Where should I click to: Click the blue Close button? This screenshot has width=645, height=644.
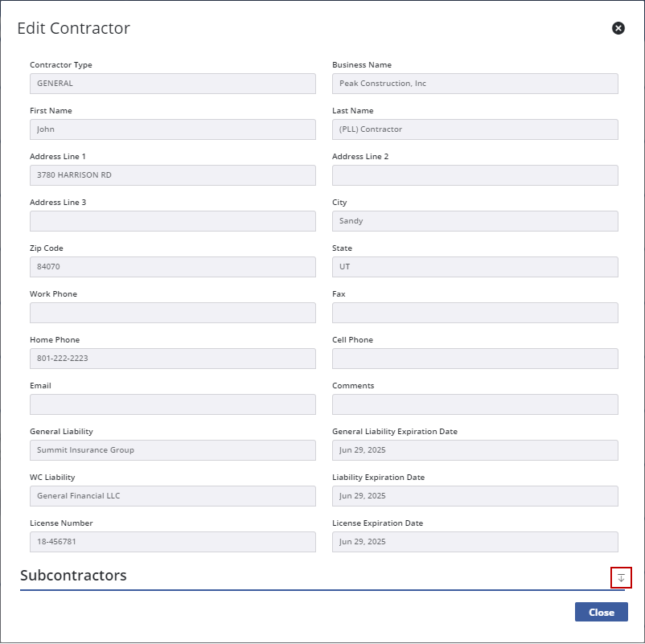coord(601,612)
